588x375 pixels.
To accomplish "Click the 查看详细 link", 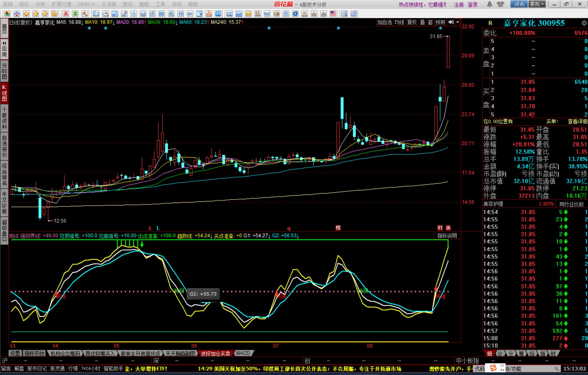I will tap(577, 121).
